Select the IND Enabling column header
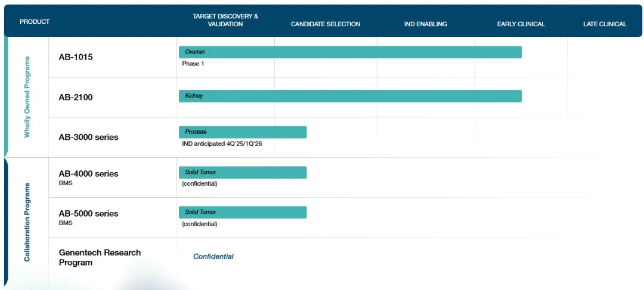This screenshot has width=644, height=290. [426, 24]
